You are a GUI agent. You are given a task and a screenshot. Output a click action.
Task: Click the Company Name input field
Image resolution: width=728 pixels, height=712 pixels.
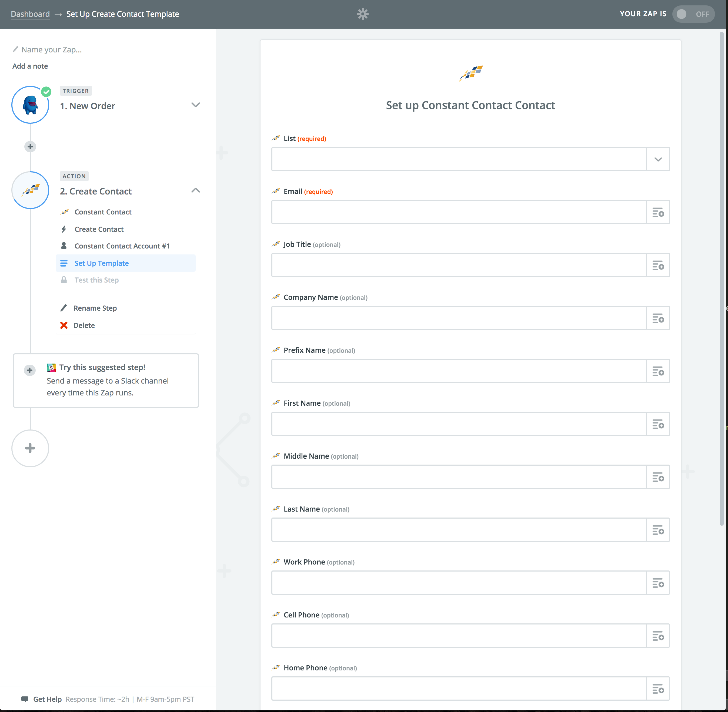[x=459, y=318]
